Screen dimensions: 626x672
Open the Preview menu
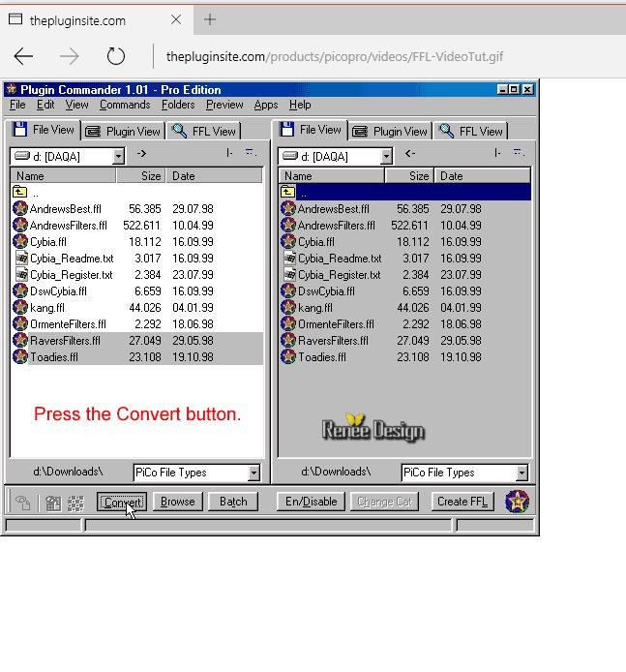click(224, 105)
